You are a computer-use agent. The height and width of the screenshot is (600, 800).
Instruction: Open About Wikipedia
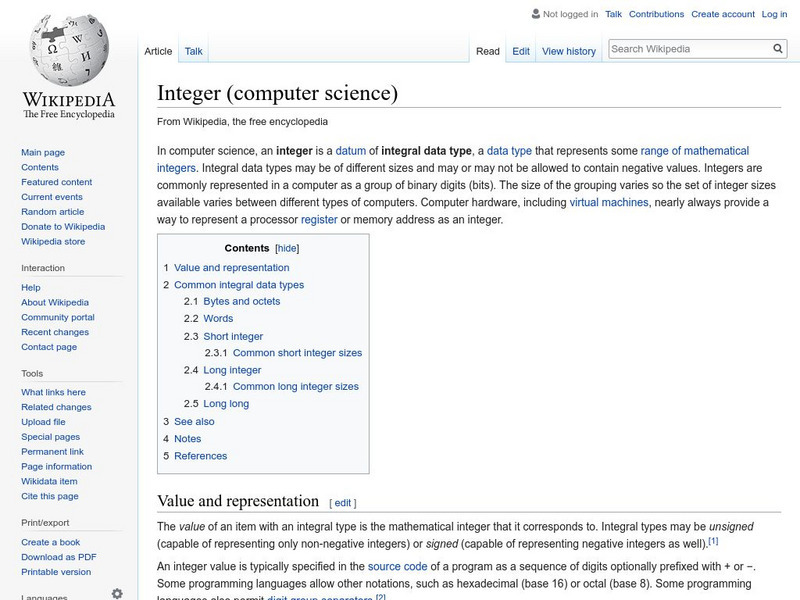pyautogui.click(x=55, y=302)
